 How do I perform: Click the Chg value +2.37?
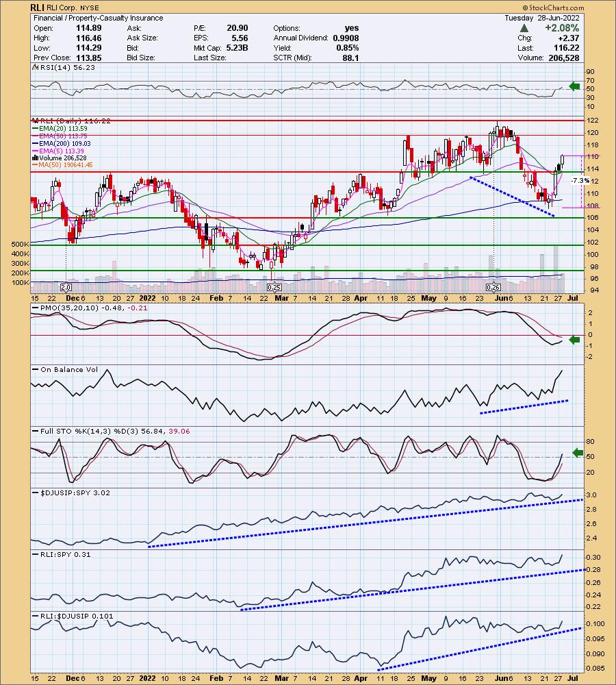coord(569,38)
